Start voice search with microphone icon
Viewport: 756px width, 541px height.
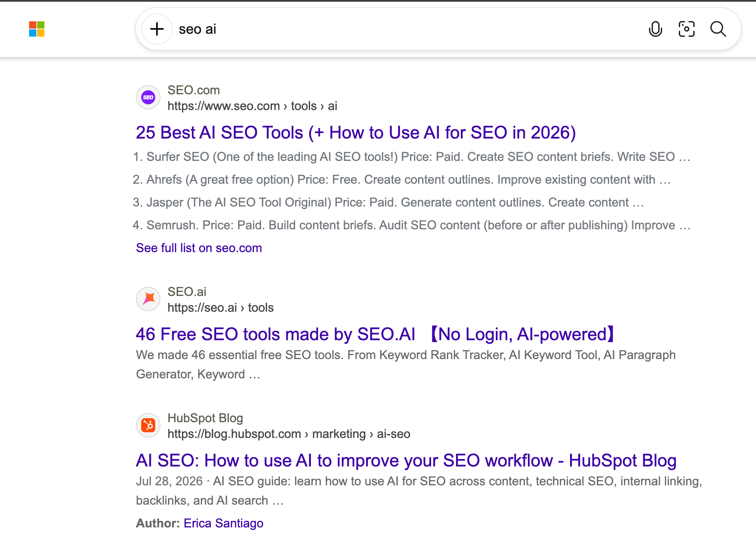click(x=655, y=29)
